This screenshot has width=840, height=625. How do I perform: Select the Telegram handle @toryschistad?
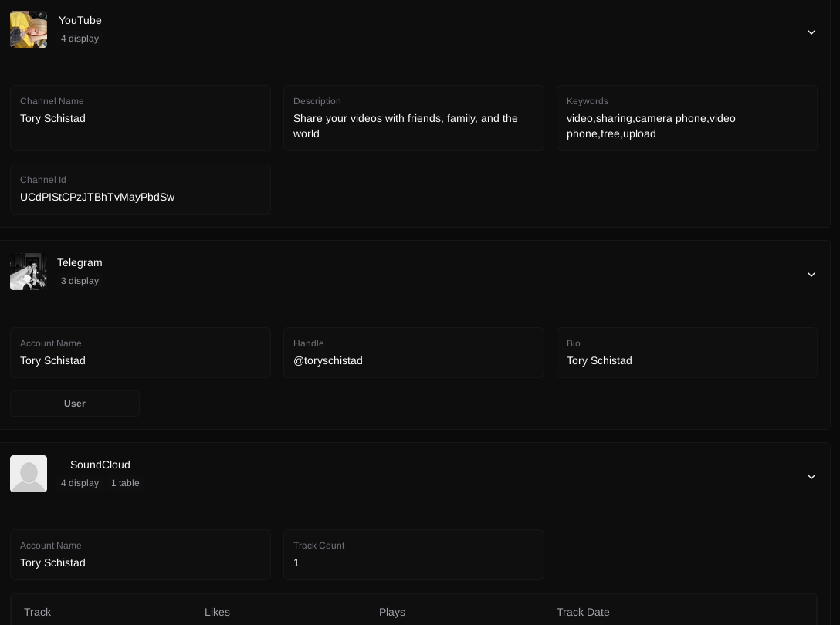(328, 360)
